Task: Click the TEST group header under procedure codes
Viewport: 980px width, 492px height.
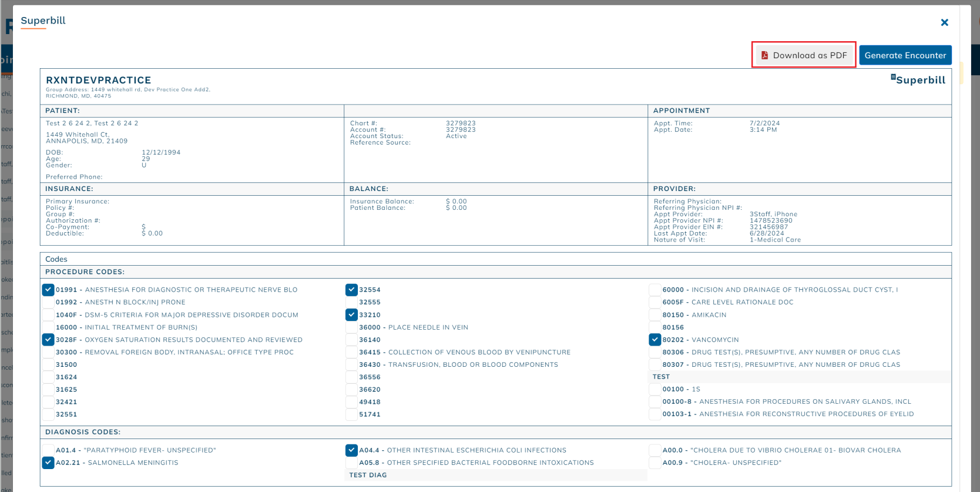Action: tap(661, 377)
